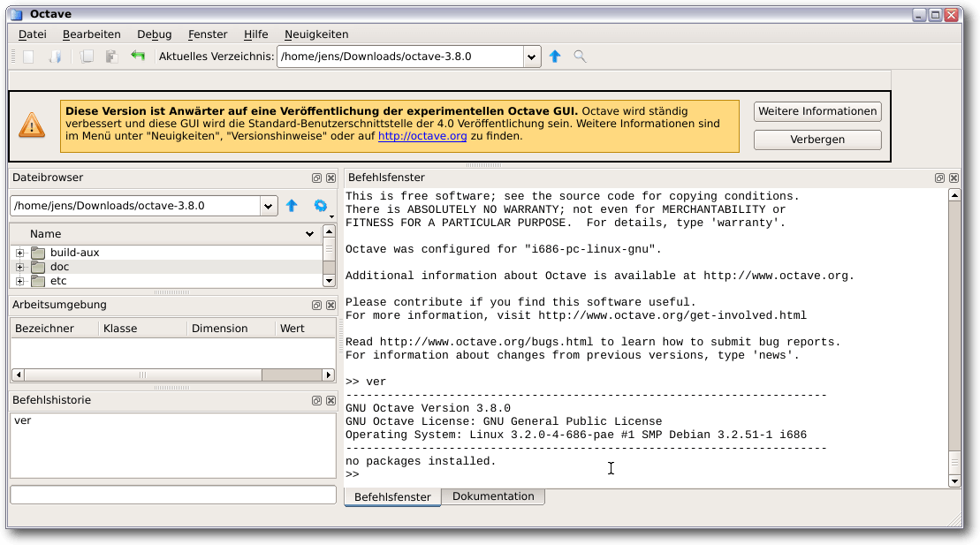The image size is (980, 545).
Task: Click the Wert column header
Action: pyautogui.click(x=306, y=329)
